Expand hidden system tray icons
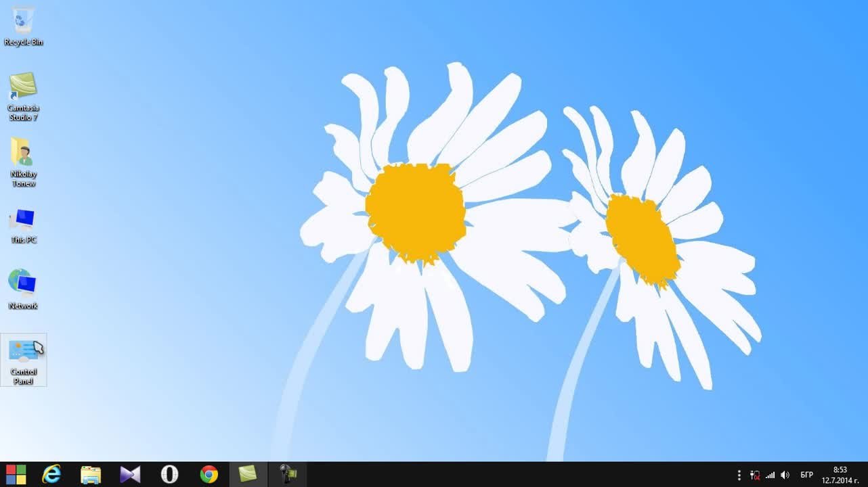The image size is (868, 487). [x=739, y=475]
